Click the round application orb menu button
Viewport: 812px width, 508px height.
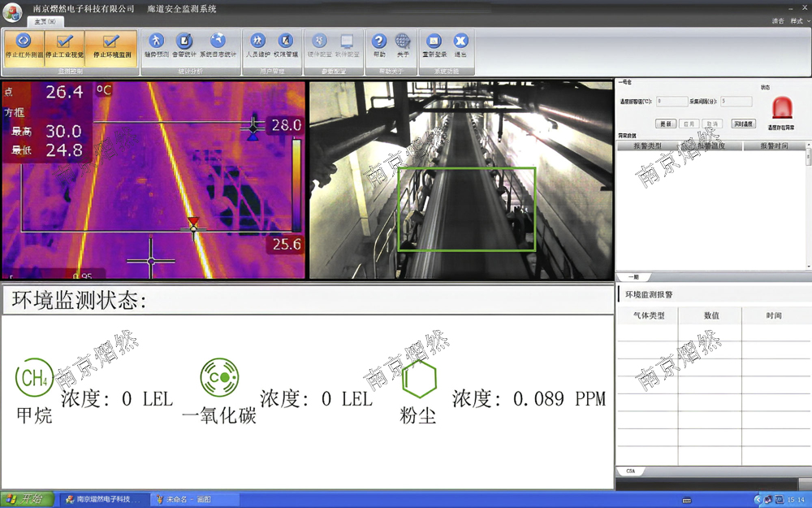click(x=13, y=11)
